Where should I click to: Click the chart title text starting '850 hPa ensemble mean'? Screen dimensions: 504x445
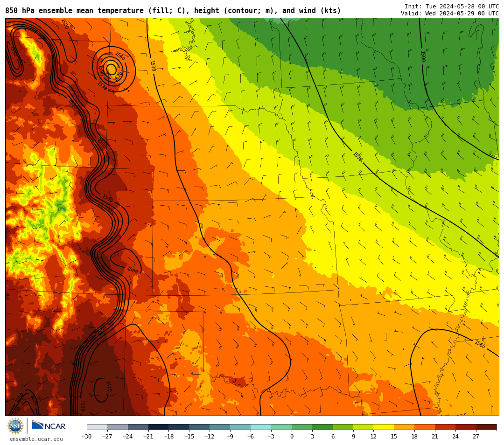point(173,11)
